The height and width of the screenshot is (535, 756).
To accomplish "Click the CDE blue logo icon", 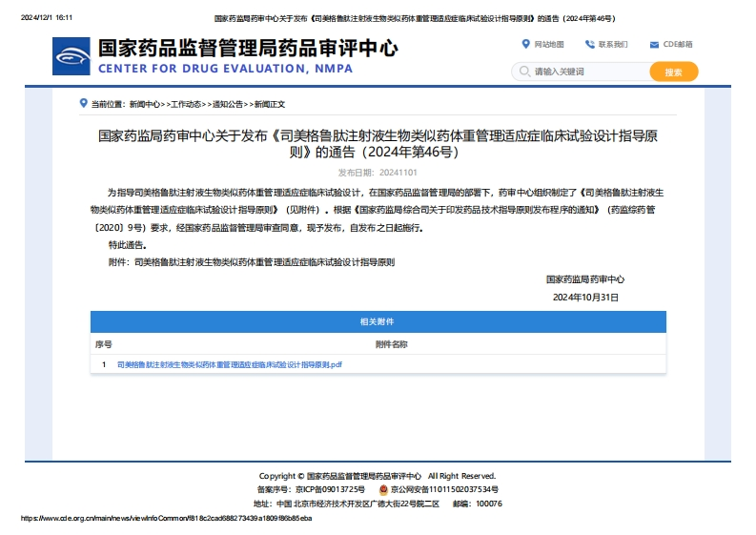I will tap(72, 56).
